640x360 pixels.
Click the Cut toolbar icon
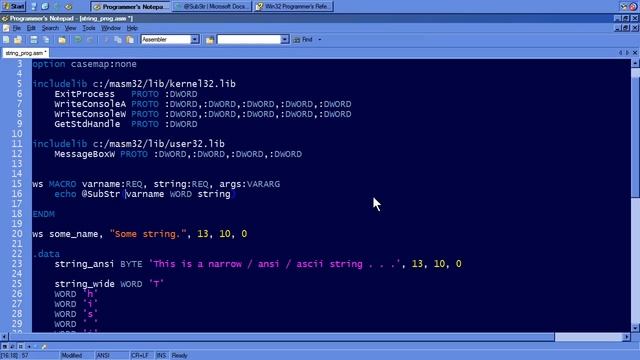click(x=106, y=40)
